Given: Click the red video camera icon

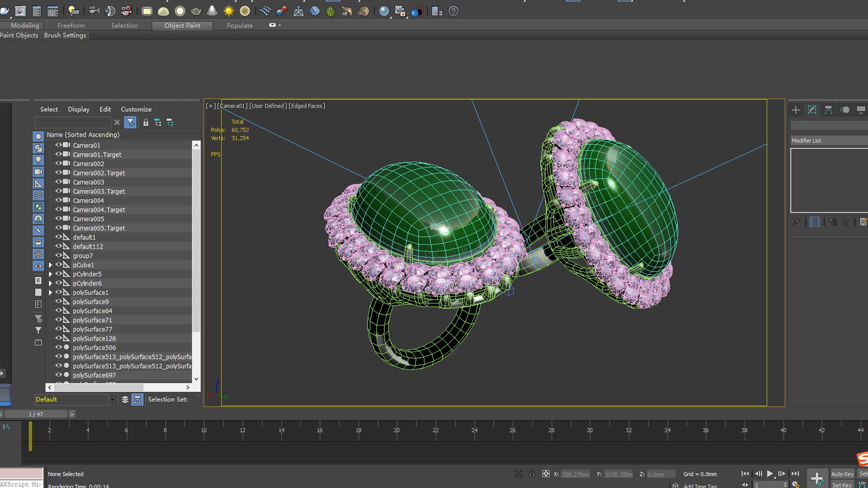Looking at the screenshot, I should [127, 11].
